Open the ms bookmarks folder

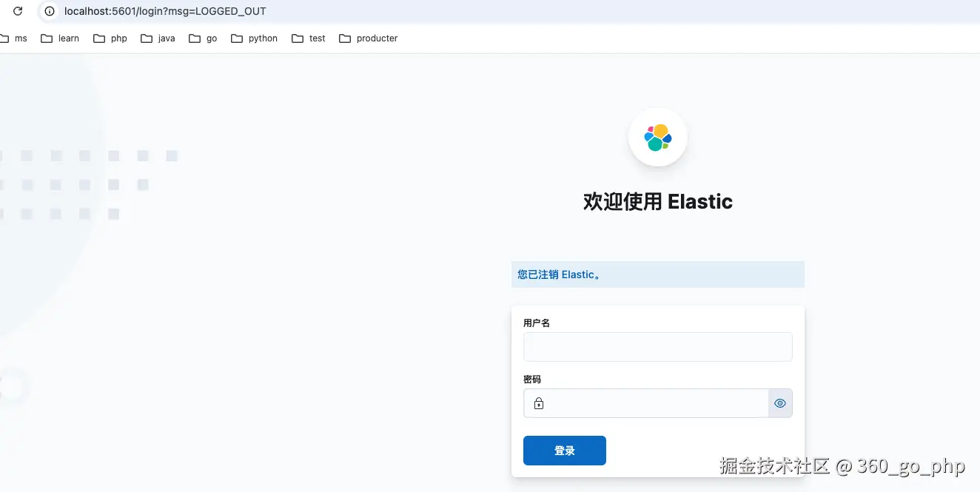point(13,38)
